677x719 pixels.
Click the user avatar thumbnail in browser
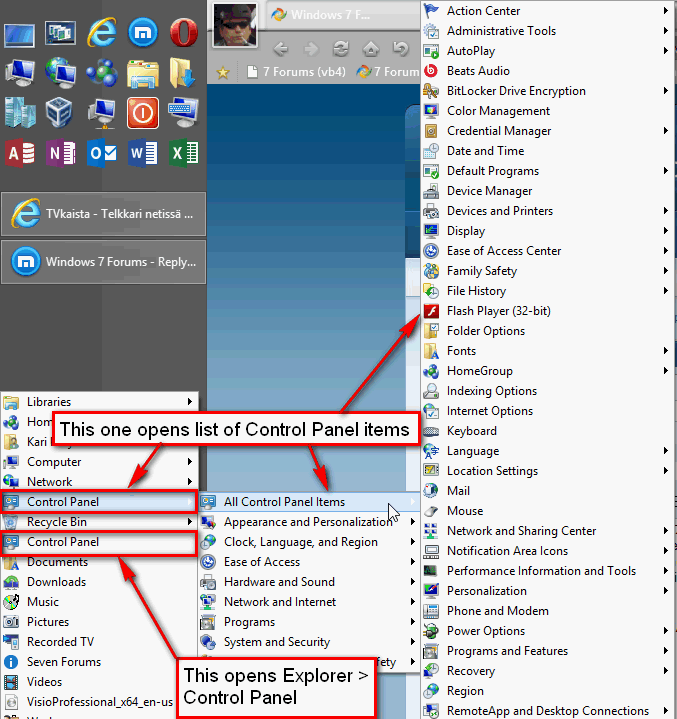[235, 25]
